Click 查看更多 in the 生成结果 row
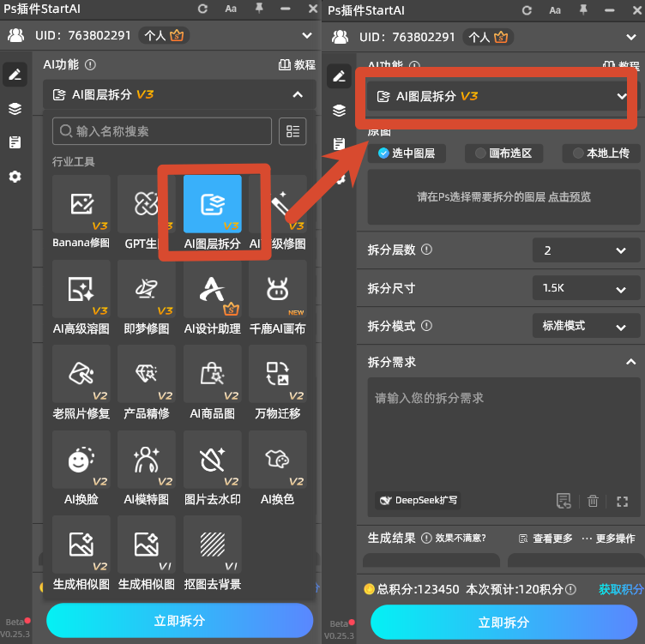The image size is (645, 644). (x=546, y=539)
